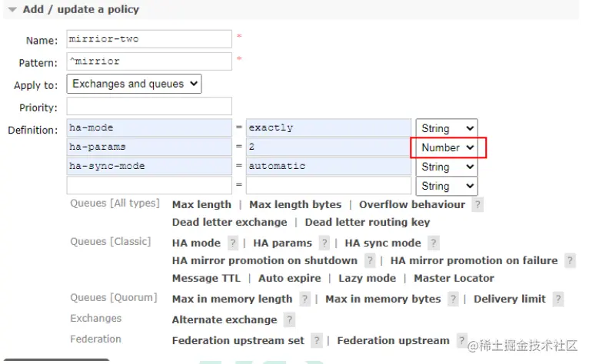Click help icon for Delivery limit
Screen dimensions: 589x364
558,299
